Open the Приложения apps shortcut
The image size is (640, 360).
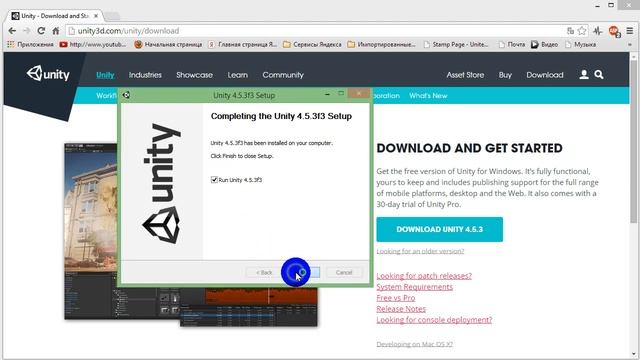click(31, 44)
